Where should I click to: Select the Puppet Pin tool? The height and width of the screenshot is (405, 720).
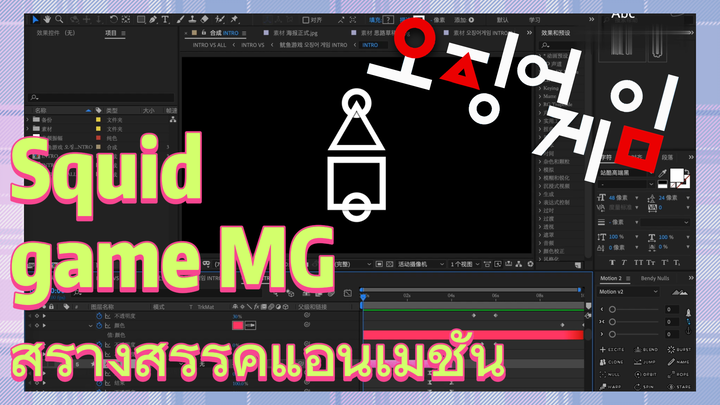235,20
